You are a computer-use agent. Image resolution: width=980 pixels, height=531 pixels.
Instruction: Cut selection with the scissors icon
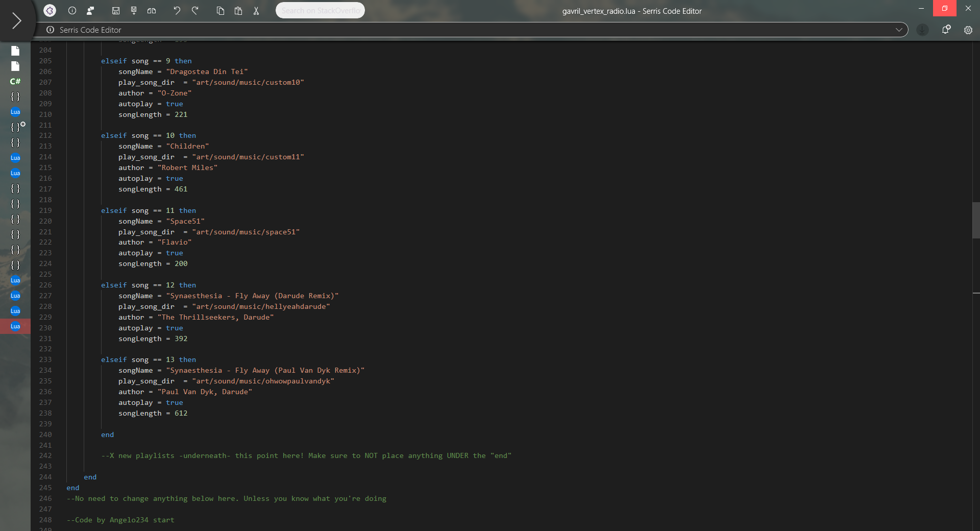[256, 10]
